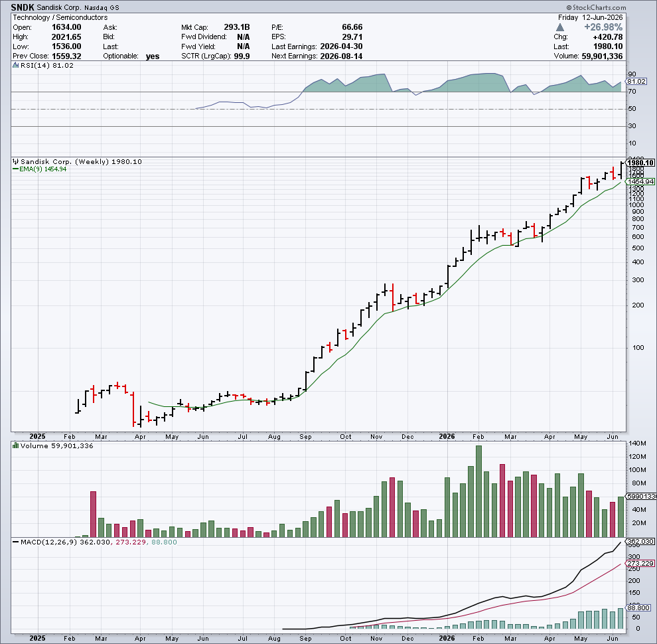Click the RSI 81.02 axis value tag
This screenshot has height=644, width=657.
tap(636, 82)
